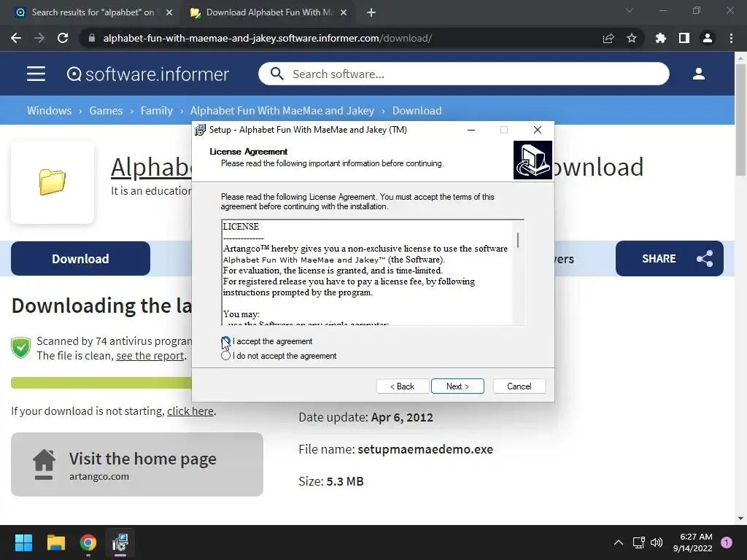Open a new browser tab

[371, 13]
